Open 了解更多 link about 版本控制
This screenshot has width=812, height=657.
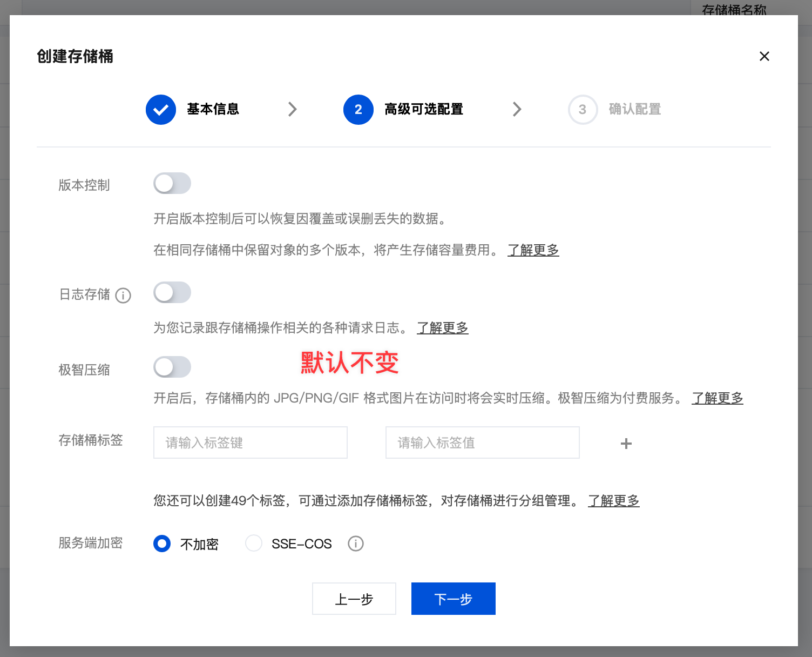[x=533, y=250]
